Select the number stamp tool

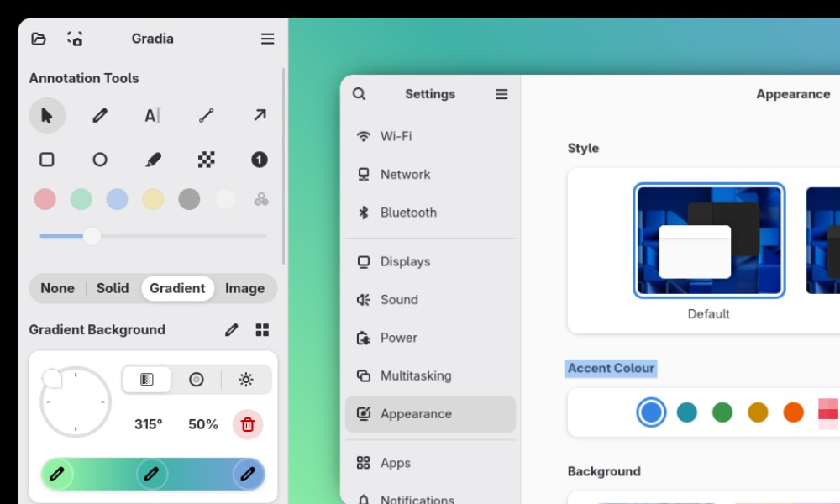(259, 160)
